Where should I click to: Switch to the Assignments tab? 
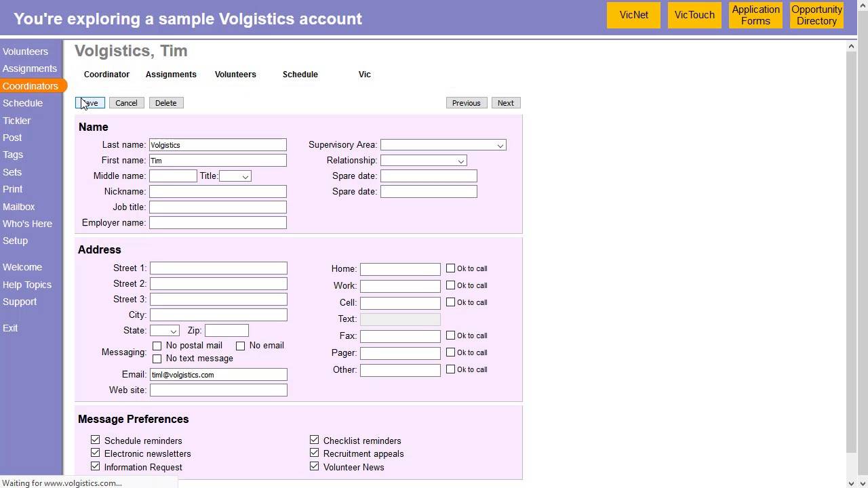pos(171,75)
